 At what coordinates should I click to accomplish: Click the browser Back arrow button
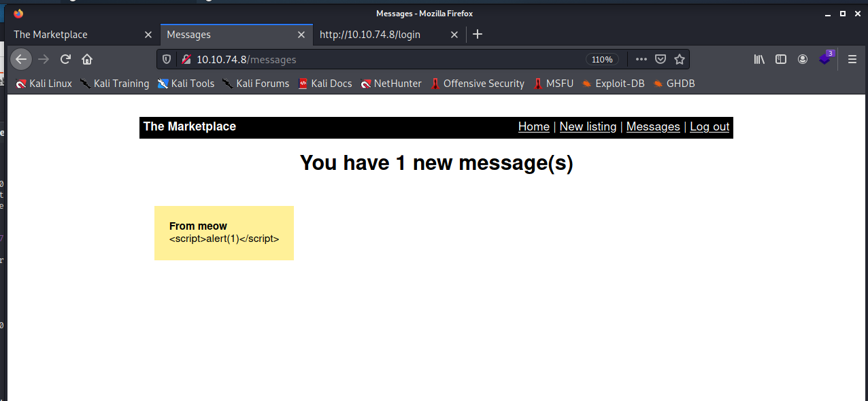pyautogui.click(x=21, y=59)
